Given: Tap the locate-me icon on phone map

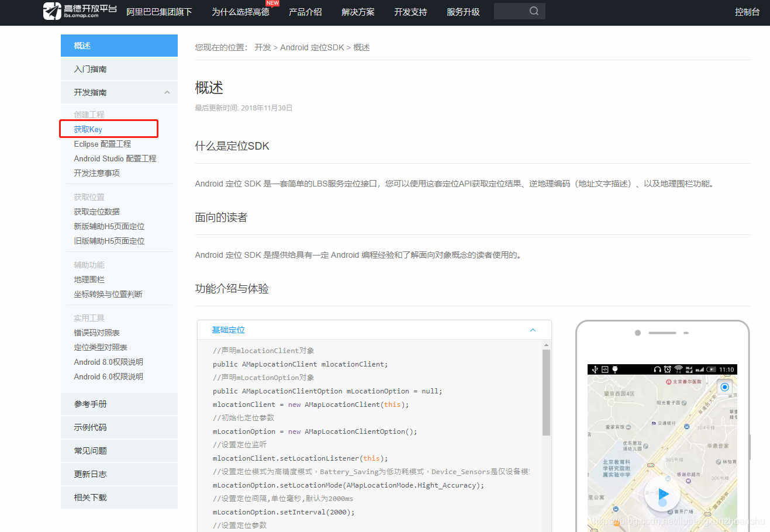Looking at the screenshot, I should 724,387.
